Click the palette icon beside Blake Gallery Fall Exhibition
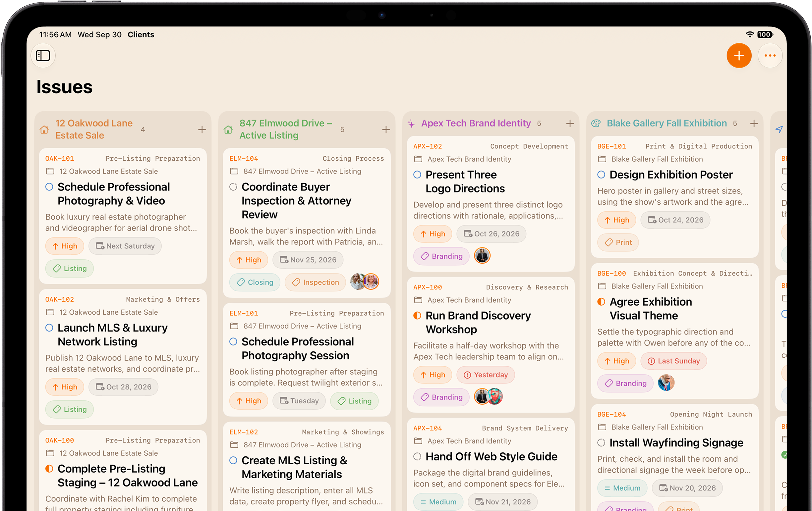This screenshot has height=511, width=812. pos(596,124)
